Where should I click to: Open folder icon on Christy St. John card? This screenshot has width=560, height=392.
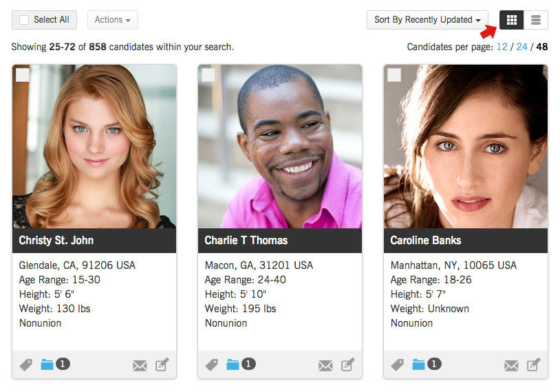(x=47, y=364)
